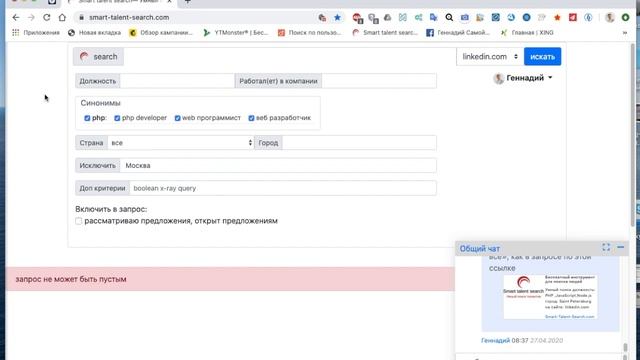Open the Приложения apps bookmark
640x360 pixels.
pos(36,33)
